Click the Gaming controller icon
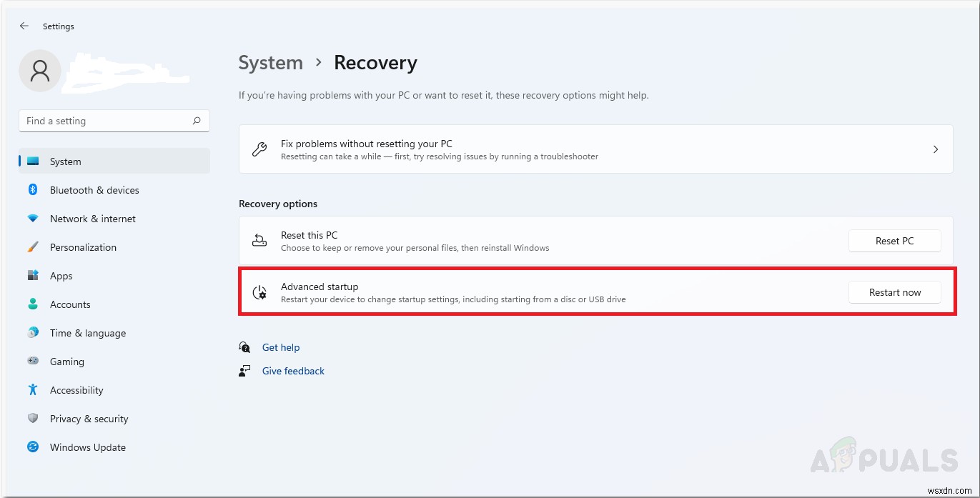Viewport: 980px width, 498px height. (33, 362)
